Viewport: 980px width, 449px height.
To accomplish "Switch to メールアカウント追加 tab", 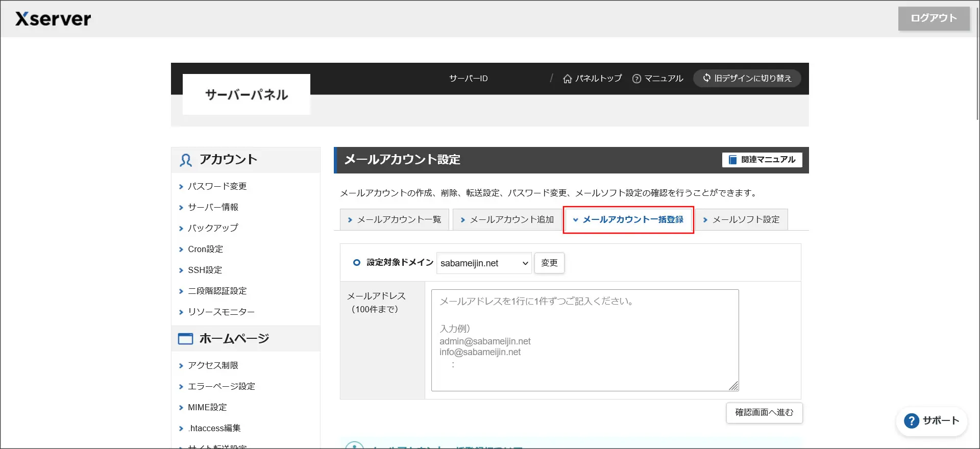I will (x=507, y=219).
